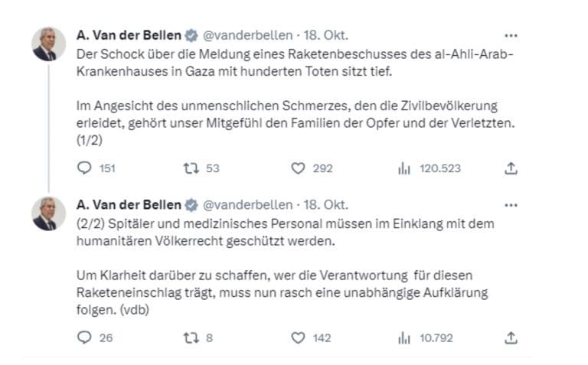Like the second tweet with 142 likes
The width and height of the screenshot is (588, 365).
(x=298, y=338)
